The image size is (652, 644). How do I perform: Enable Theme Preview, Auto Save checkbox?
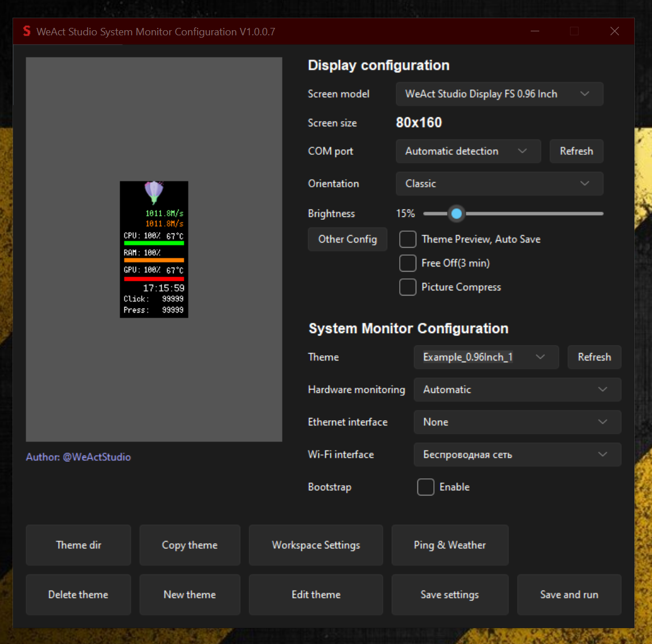(x=408, y=239)
